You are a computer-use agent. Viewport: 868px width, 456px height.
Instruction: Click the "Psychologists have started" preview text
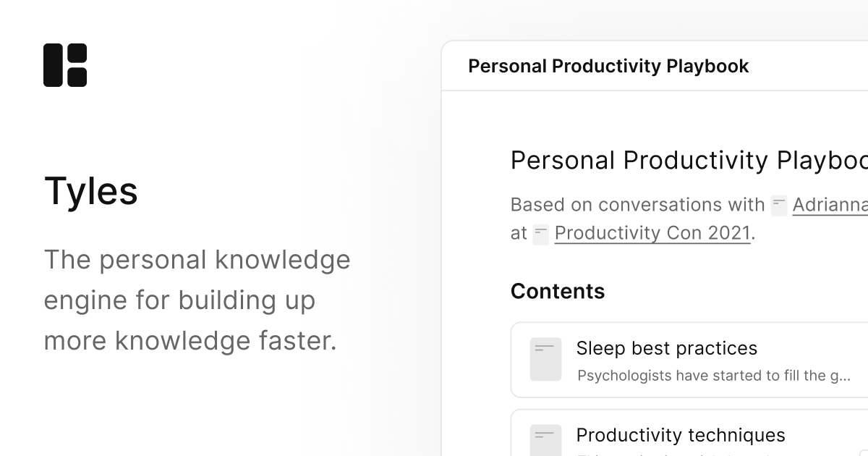click(713, 376)
